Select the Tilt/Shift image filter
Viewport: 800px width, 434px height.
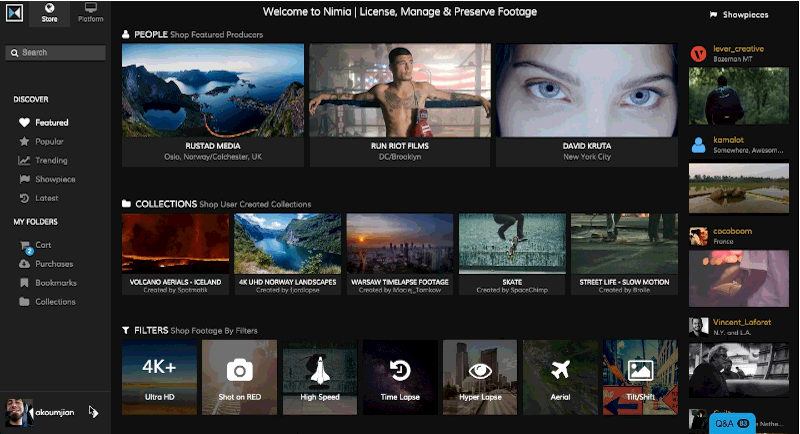click(640, 377)
